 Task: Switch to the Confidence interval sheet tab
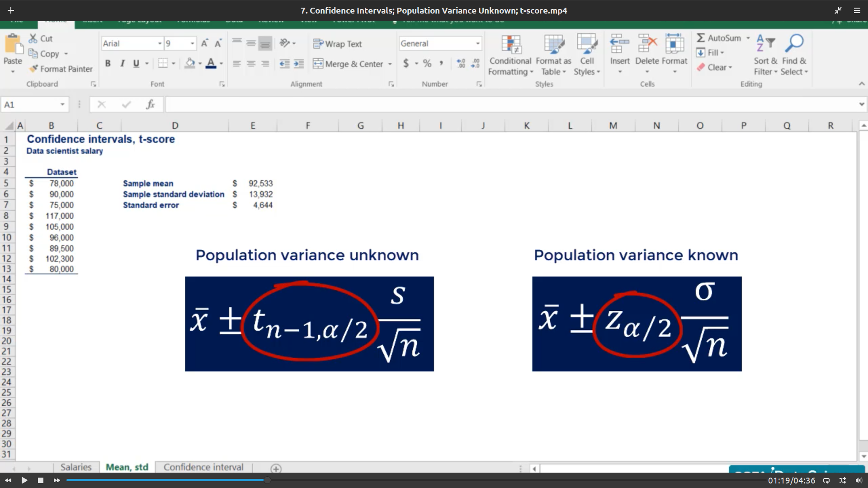(203, 467)
